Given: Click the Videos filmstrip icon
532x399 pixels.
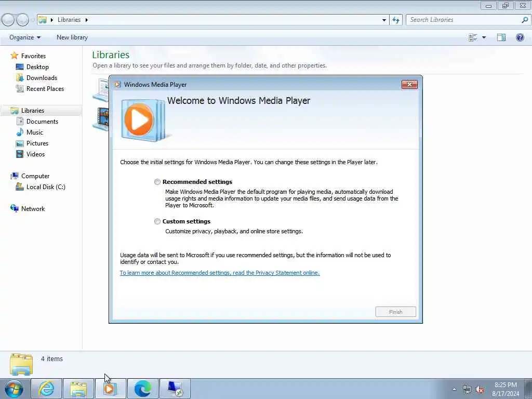Looking at the screenshot, I should pos(20,154).
